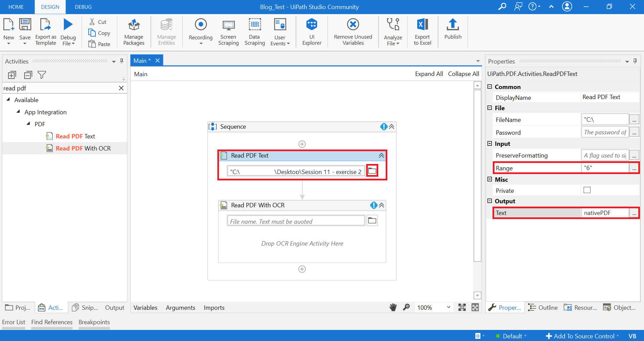Open Data Scraping tool

255,32
